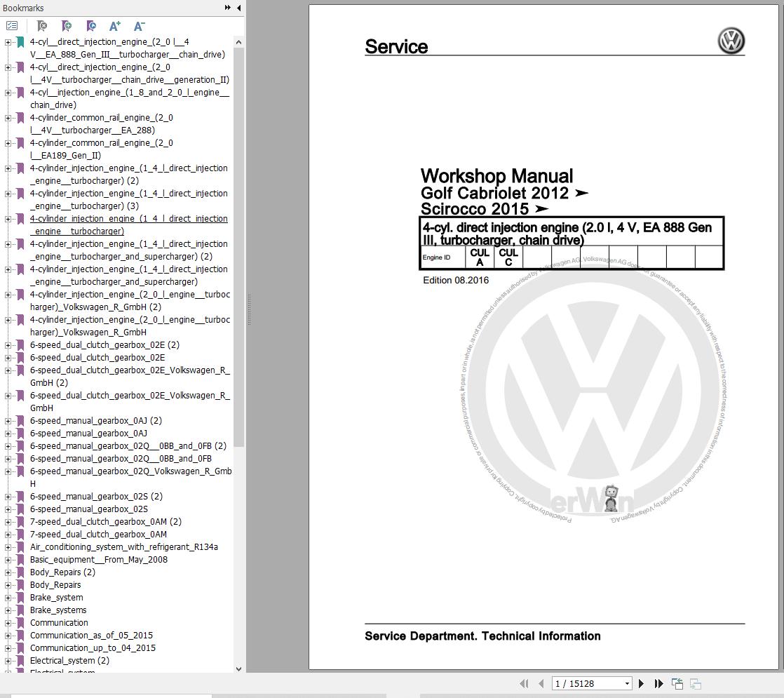Screen dimensions: 784x698
Task: Click the bookmark destination icon with arrow
Action: tap(91, 26)
